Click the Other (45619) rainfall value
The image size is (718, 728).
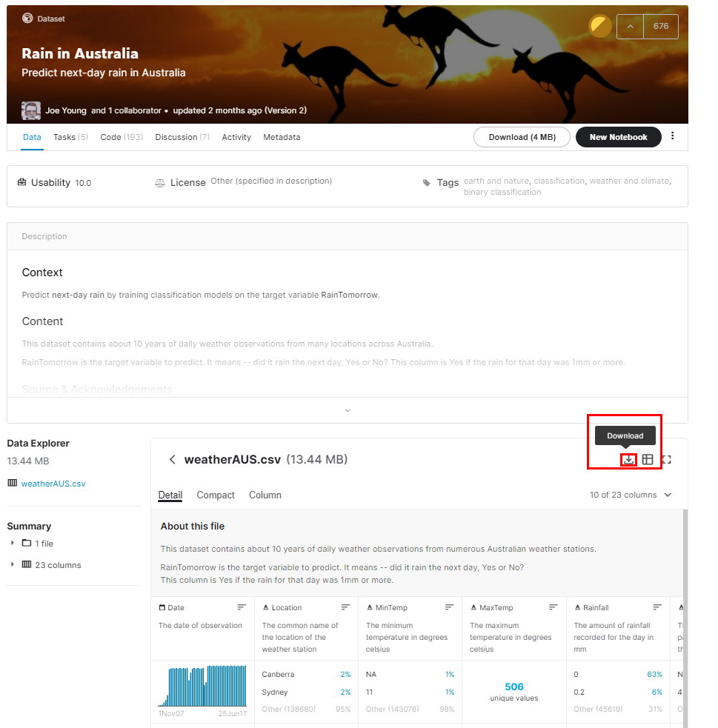pyautogui.click(x=598, y=709)
